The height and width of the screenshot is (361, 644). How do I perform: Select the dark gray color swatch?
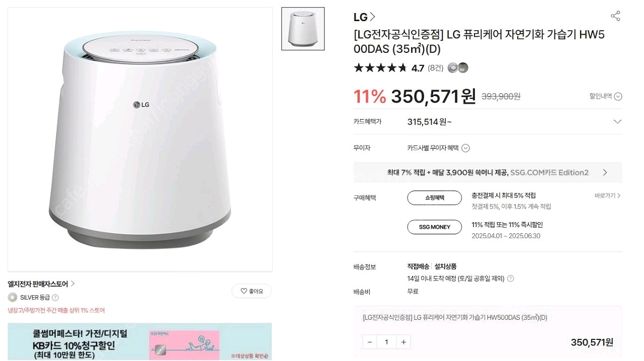tap(463, 67)
